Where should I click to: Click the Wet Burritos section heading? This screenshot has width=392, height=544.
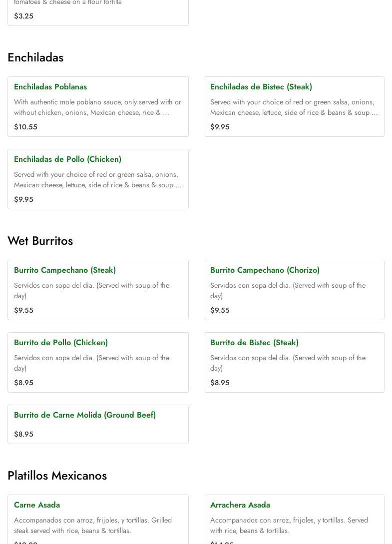(x=40, y=241)
